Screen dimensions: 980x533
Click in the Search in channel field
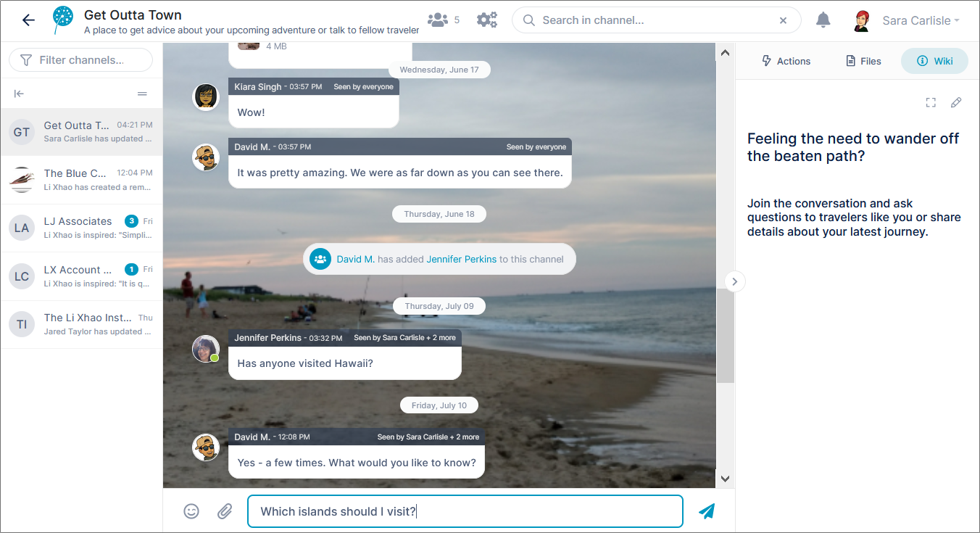pyautogui.click(x=656, y=20)
